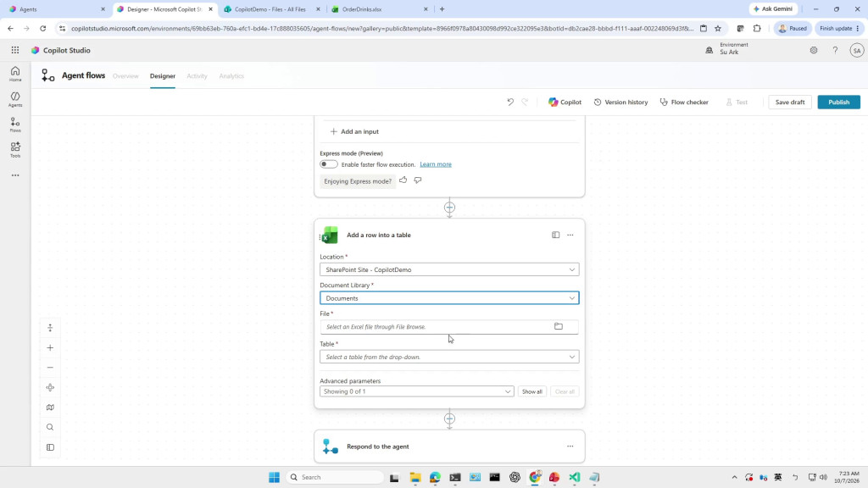Open the Learn more link
Viewport: 868px width, 488px height.
[436, 164]
